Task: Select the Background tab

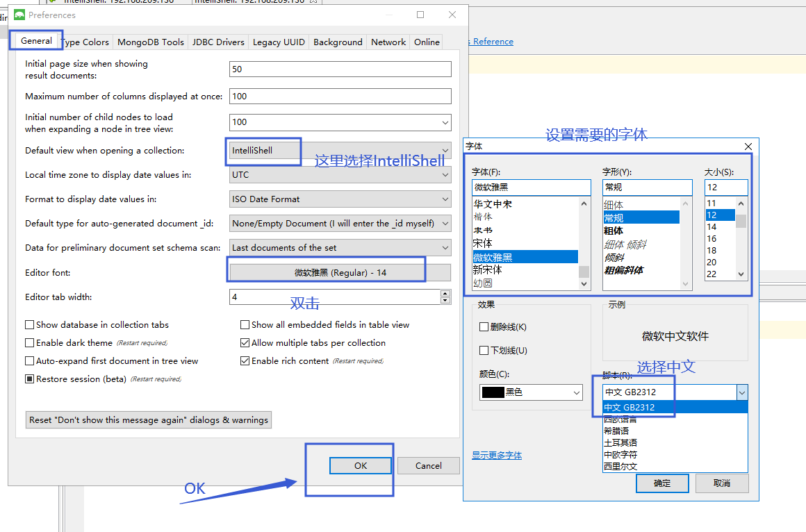Action: click(338, 42)
